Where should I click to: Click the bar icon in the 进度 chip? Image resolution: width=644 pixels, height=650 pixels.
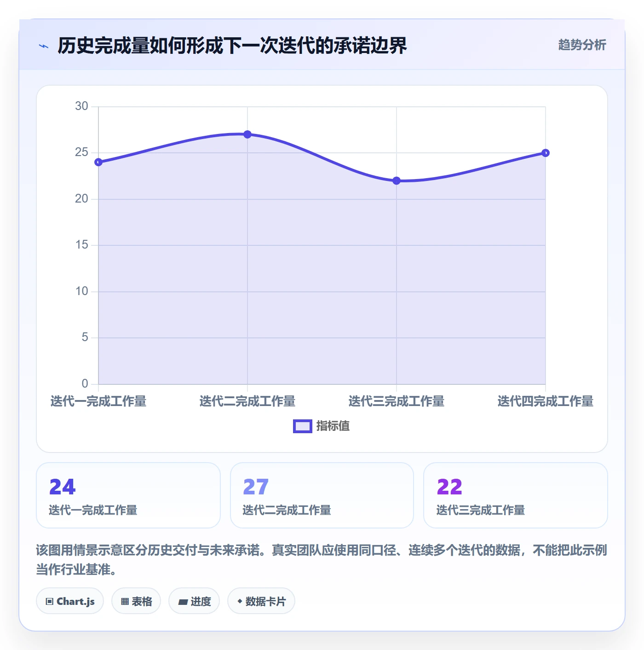183,602
